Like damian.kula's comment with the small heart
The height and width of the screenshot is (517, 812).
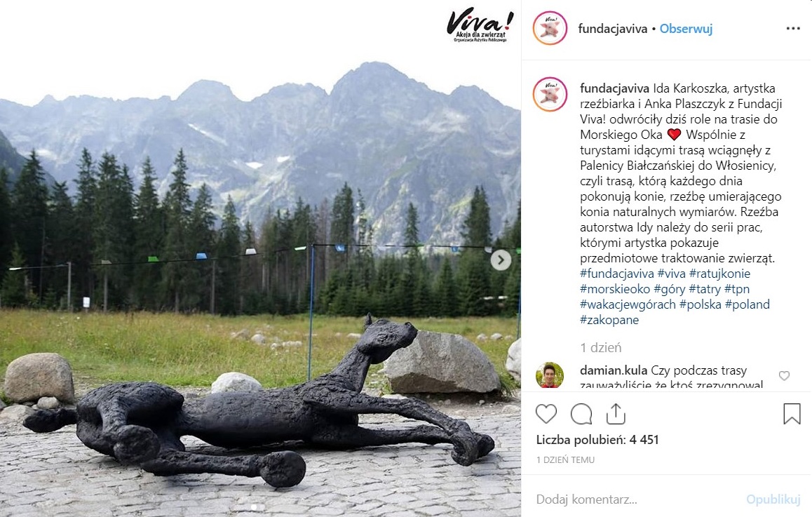(784, 375)
